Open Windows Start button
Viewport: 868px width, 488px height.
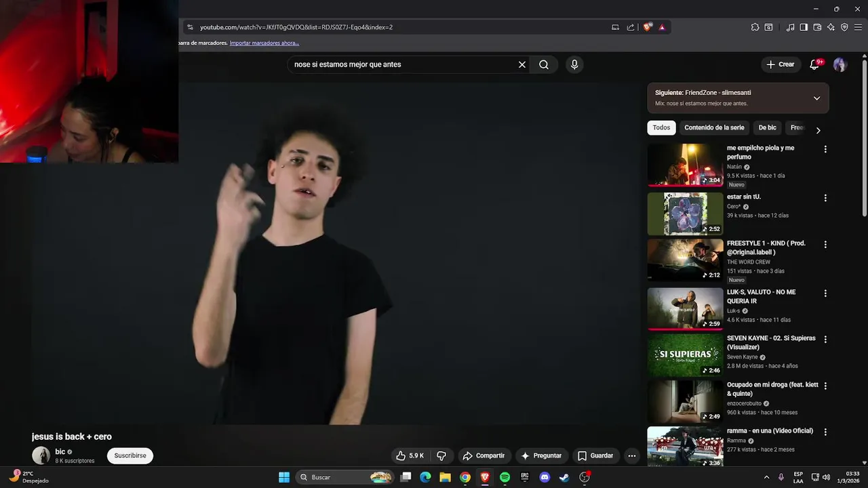(284, 477)
